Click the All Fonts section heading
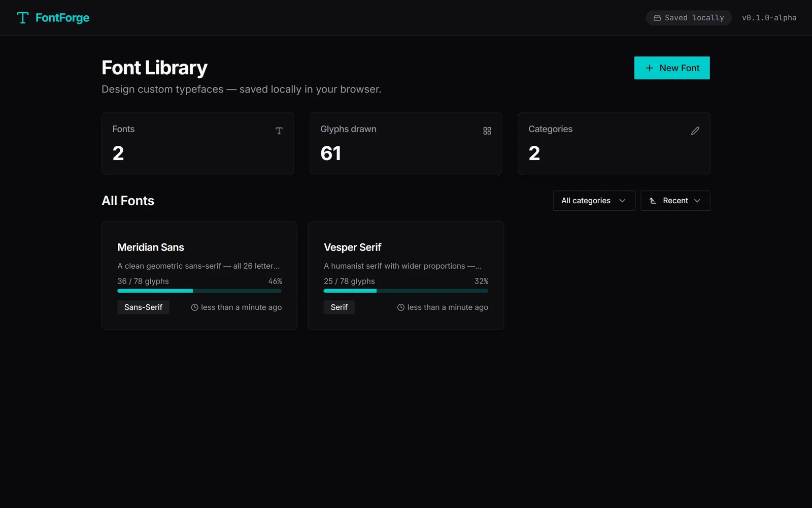The height and width of the screenshot is (508, 812). click(128, 201)
